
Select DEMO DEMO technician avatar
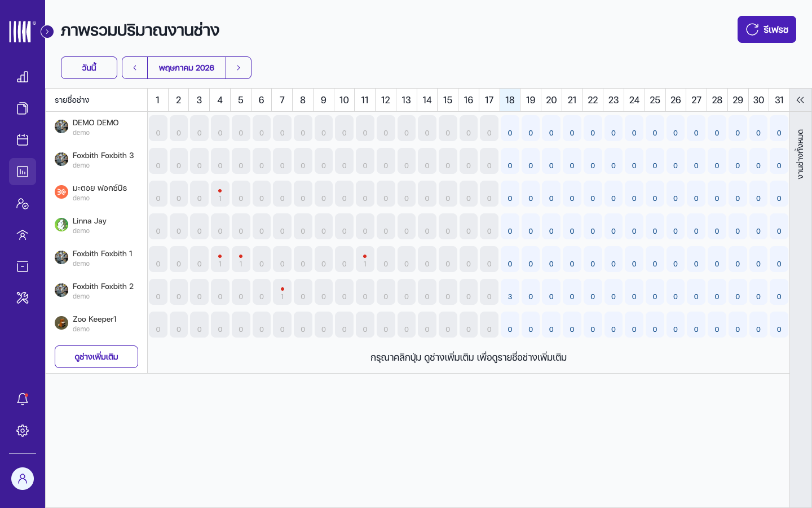tap(61, 126)
